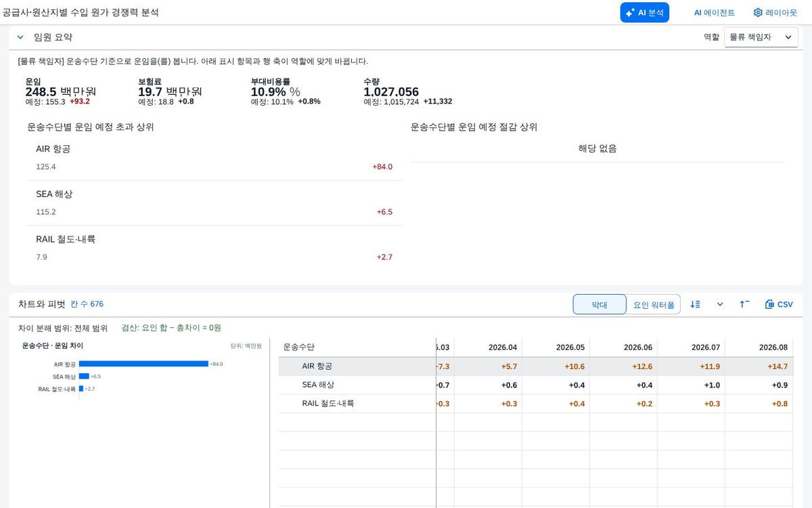Click the AIR 항공 variance +84.0 in list
The width and height of the screenshot is (812, 508).
point(382,167)
